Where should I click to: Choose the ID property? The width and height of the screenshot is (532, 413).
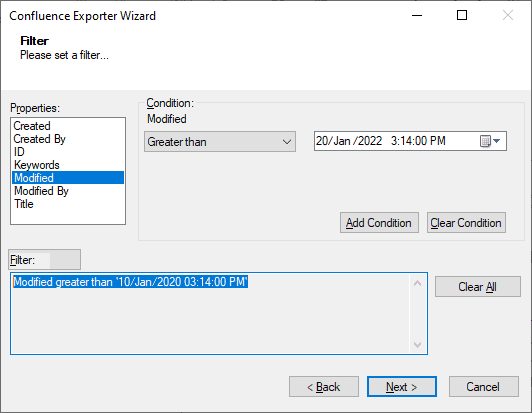click(x=19, y=152)
